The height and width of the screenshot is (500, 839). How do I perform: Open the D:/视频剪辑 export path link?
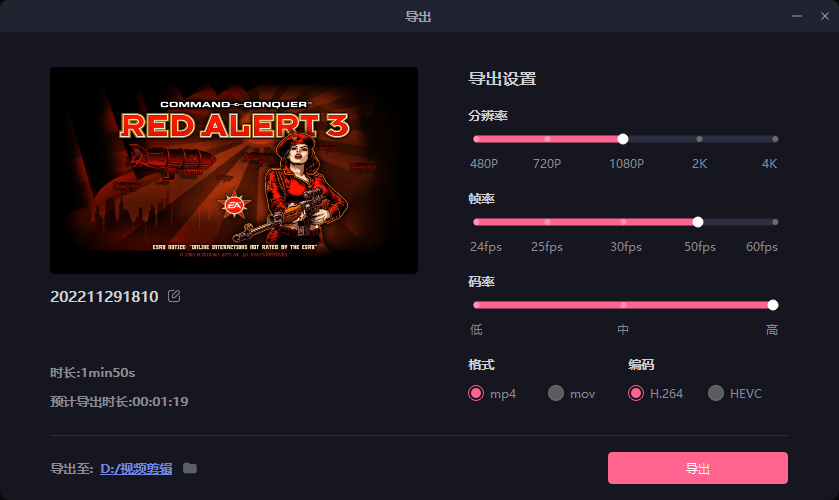pyautogui.click(x=136, y=469)
